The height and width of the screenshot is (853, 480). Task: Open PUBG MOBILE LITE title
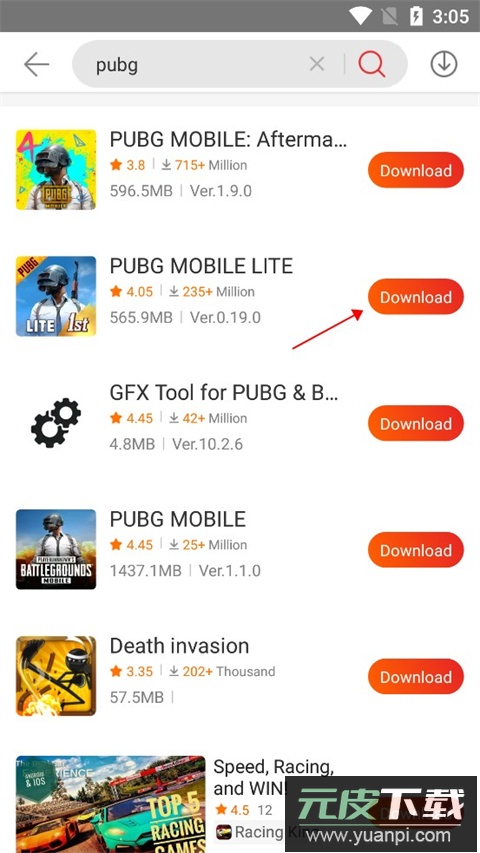(x=201, y=266)
